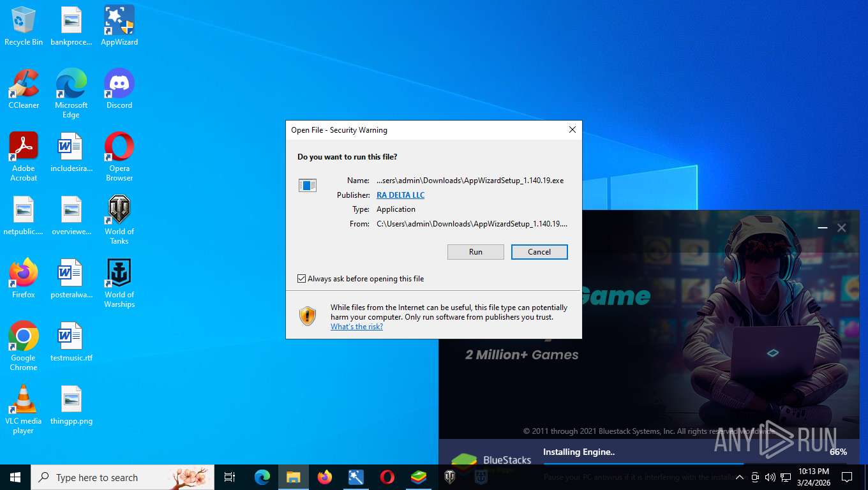Click the BlueStacks installing progress bar

coord(695,463)
